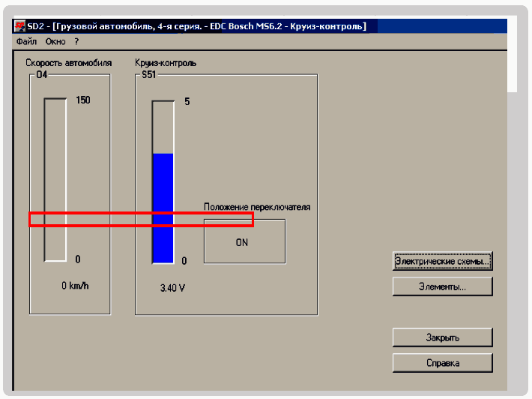Select the S51 group box label
Image resolution: width=532 pixels, height=399 pixels.
click(x=148, y=76)
